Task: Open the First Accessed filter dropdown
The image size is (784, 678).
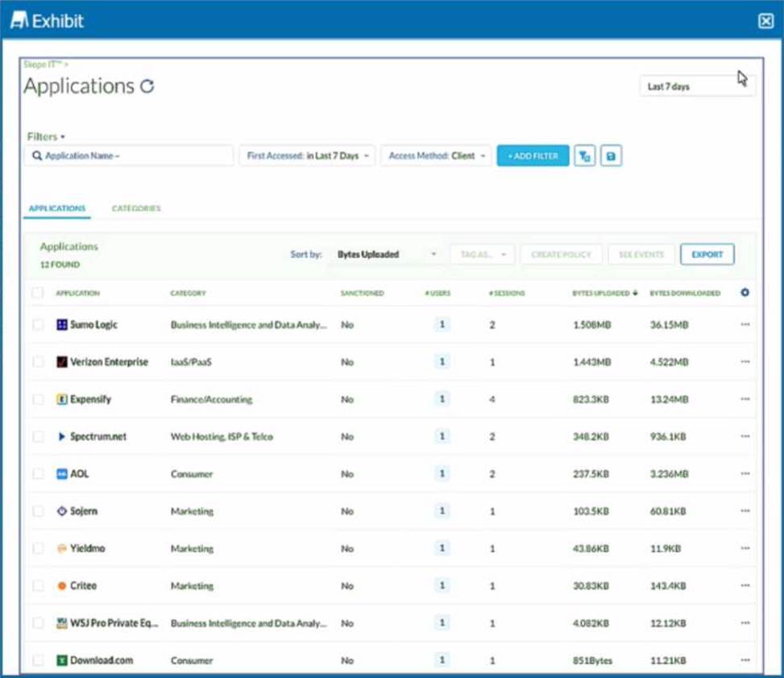Action: (x=307, y=156)
